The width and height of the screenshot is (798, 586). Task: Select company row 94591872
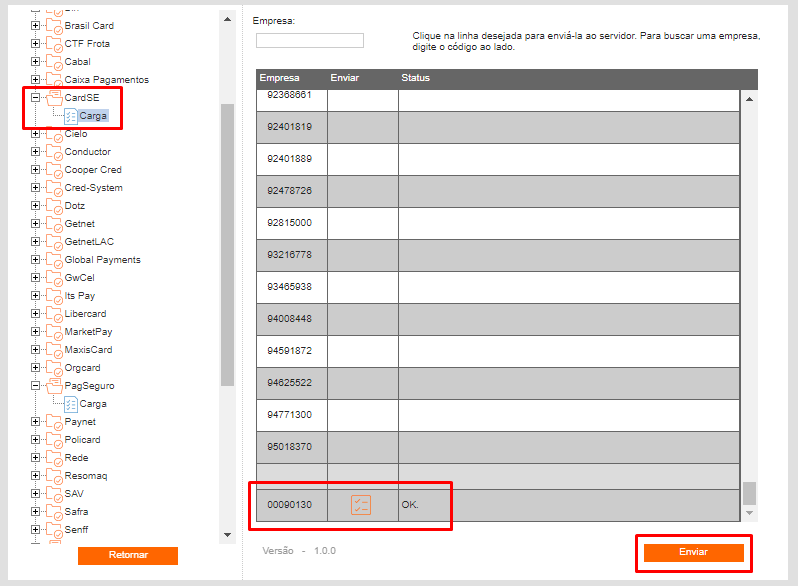(x=498, y=351)
